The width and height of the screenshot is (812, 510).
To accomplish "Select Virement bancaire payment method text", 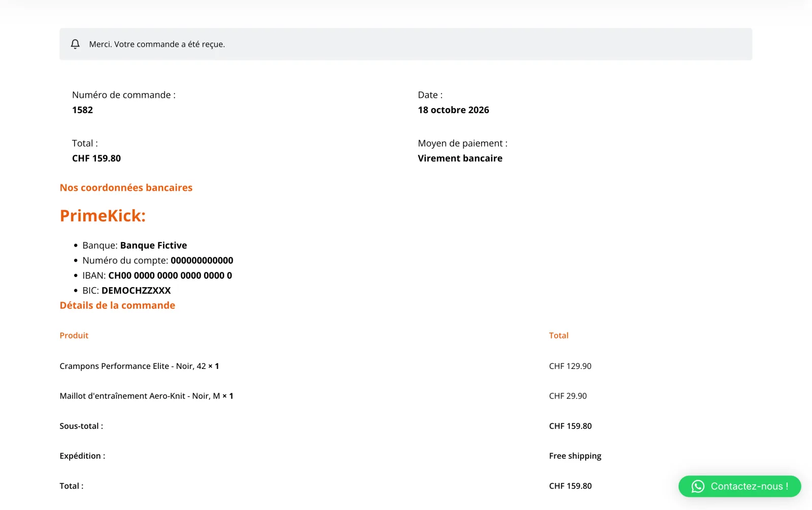I will click(x=460, y=158).
